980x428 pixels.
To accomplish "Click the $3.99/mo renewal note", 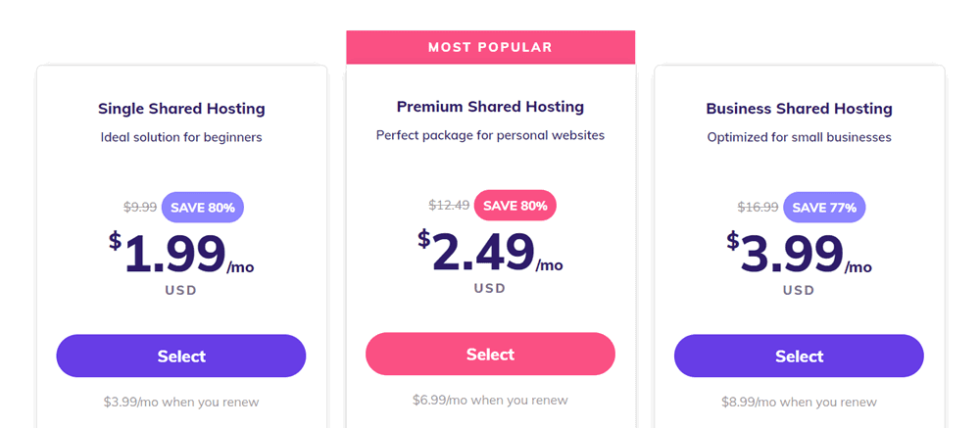I will (x=181, y=403).
